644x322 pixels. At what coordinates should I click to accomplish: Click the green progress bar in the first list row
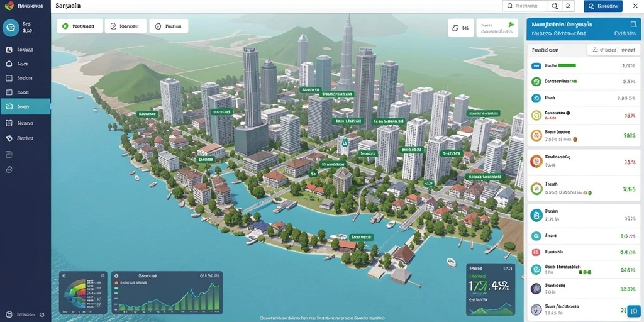(x=567, y=65)
